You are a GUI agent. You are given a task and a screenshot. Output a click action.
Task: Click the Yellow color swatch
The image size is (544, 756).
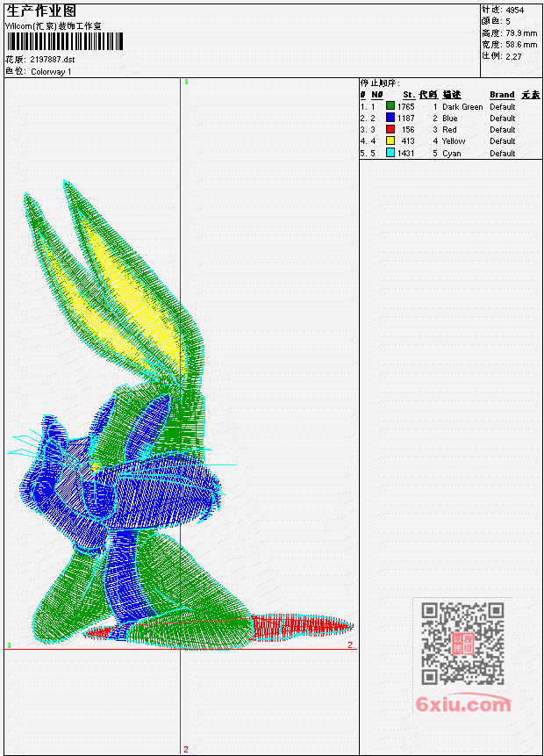coord(390,140)
